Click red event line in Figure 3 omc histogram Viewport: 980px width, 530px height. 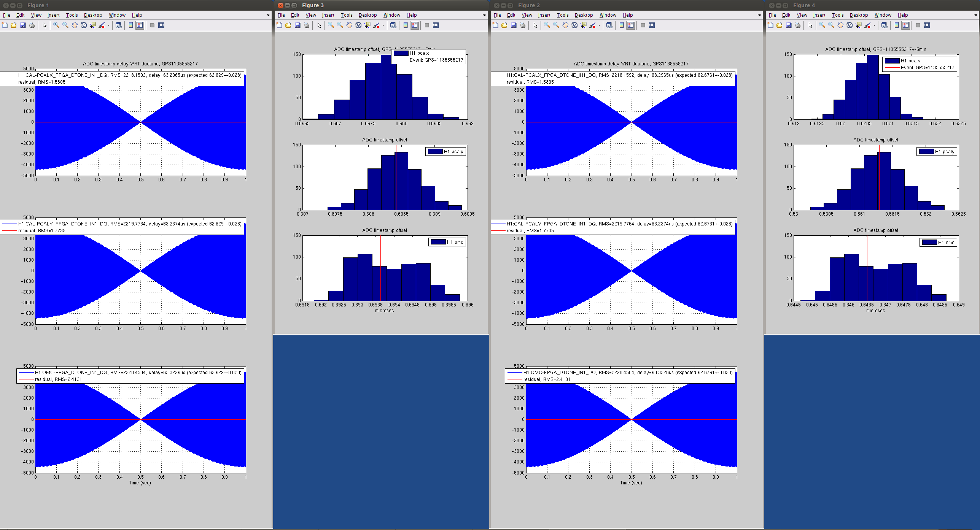coord(380,268)
